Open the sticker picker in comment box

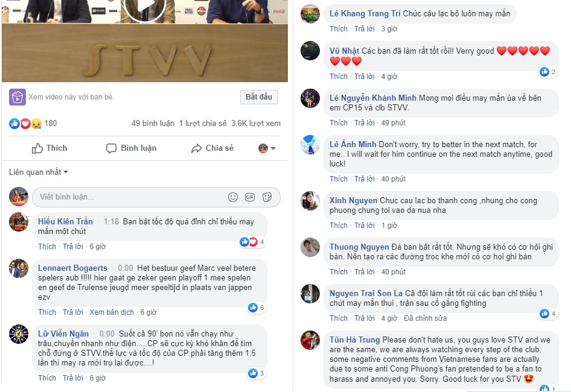pyautogui.click(x=267, y=197)
